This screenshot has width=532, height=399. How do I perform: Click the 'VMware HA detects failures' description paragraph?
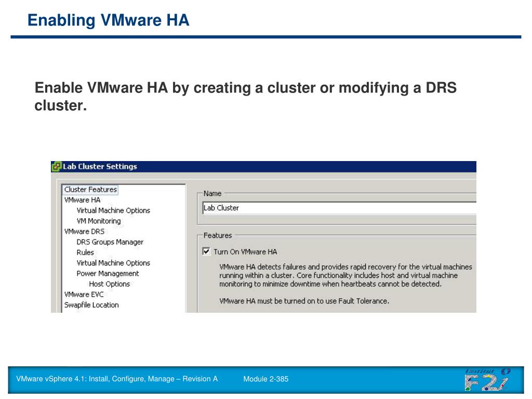pyautogui.click(x=345, y=275)
